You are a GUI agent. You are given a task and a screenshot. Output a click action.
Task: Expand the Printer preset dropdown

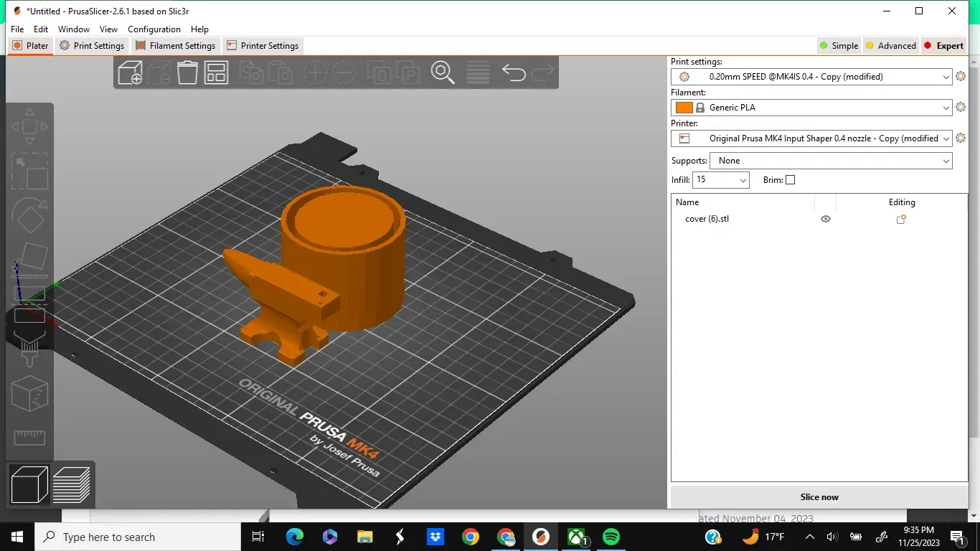click(946, 138)
